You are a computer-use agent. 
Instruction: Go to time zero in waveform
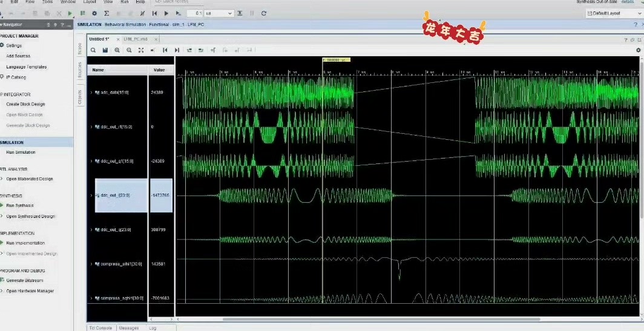[x=165, y=50]
